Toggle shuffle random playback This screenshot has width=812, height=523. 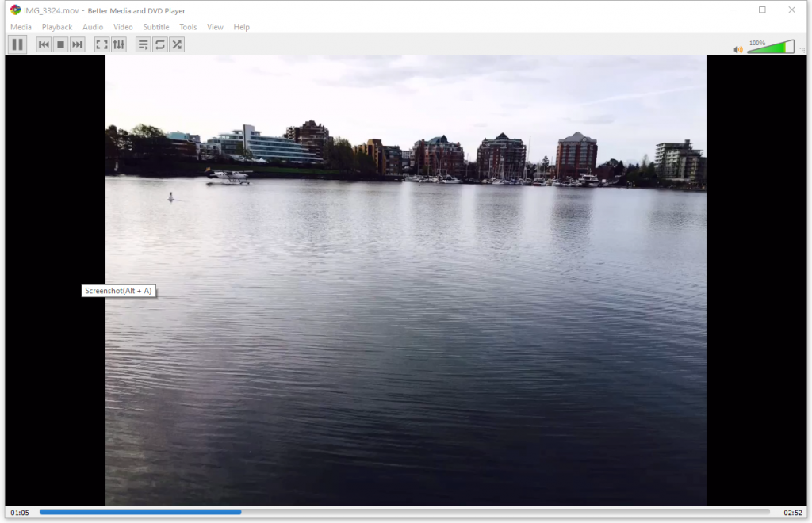pos(177,44)
